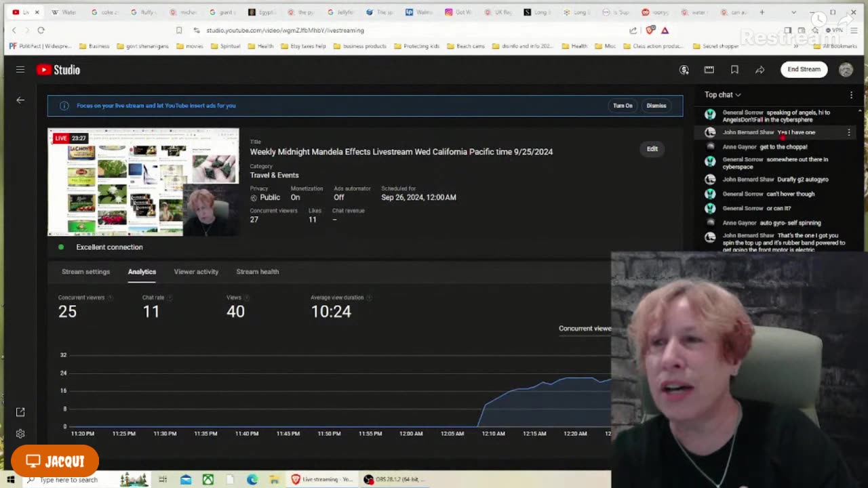Click the End Stream button
Image resolution: width=868 pixels, height=488 pixels.
click(804, 69)
